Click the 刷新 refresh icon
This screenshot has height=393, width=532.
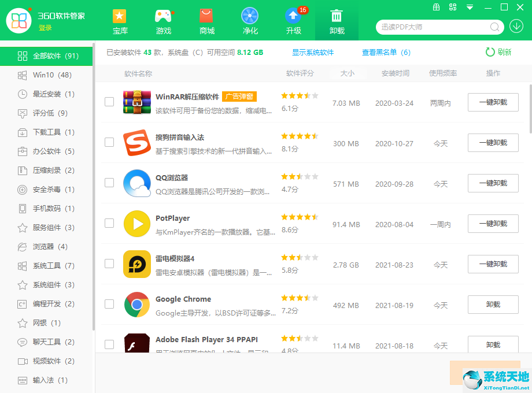[x=489, y=52]
